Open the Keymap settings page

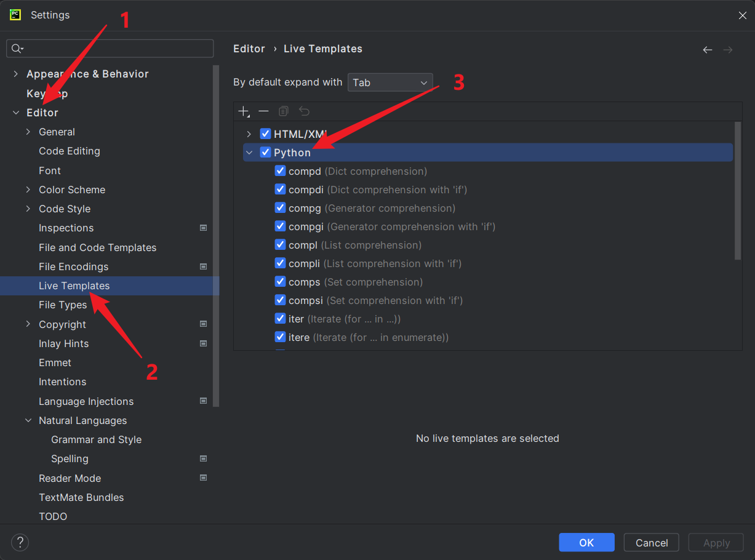click(47, 94)
